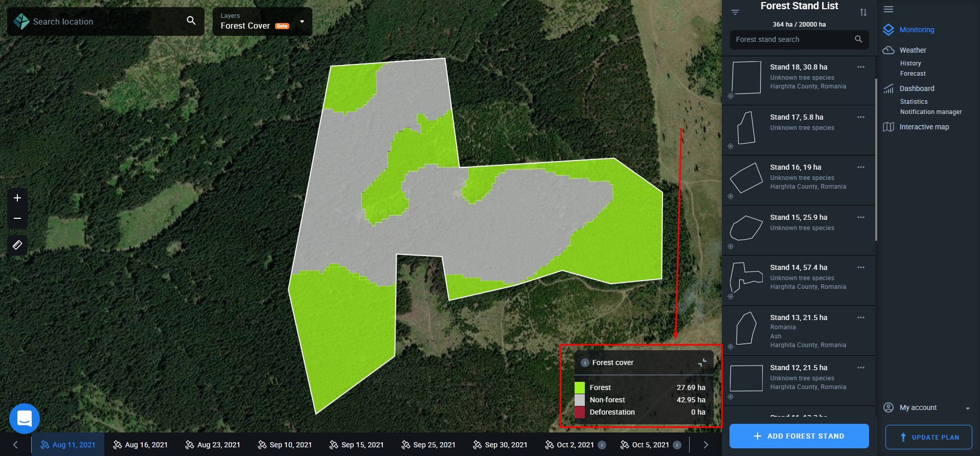
Task: Open the hamburger menu icon
Action: (x=888, y=9)
